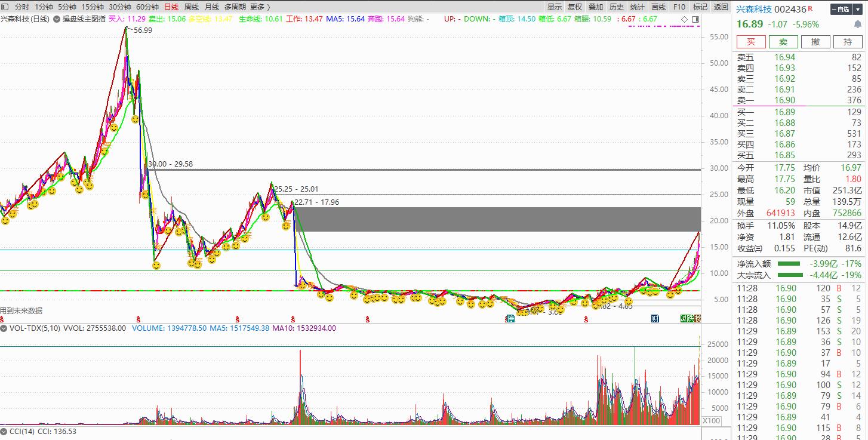Open the 复权 adjustment menu

click(575, 7)
